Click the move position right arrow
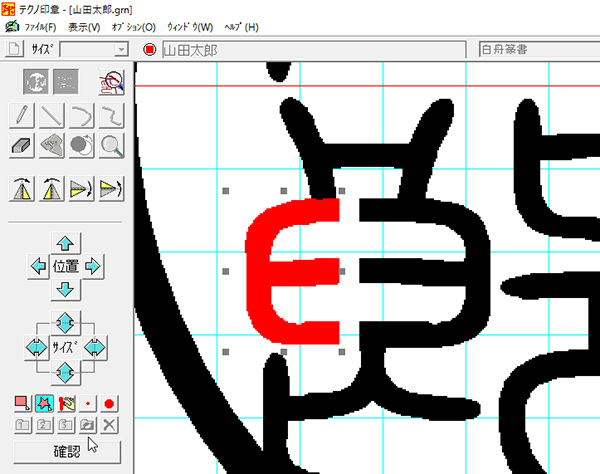600x474 pixels. (x=94, y=267)
